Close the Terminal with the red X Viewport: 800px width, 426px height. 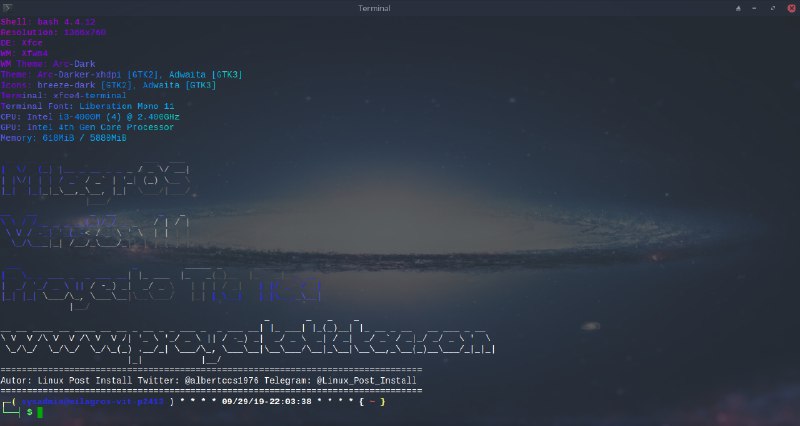point(790,8)
